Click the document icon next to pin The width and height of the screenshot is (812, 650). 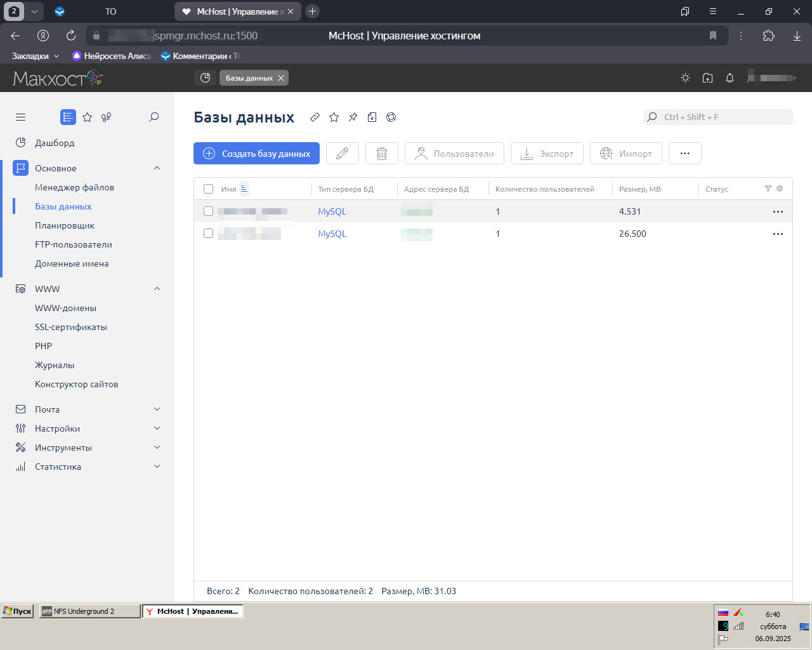pyautogui.click(x=372, y=117)
